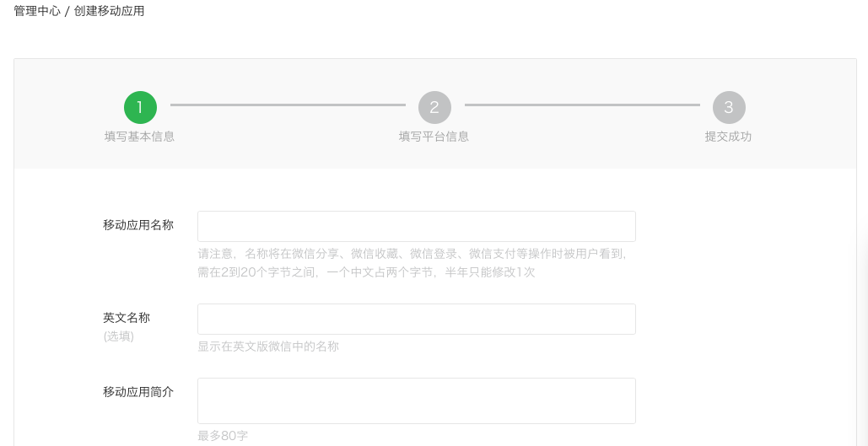Click the 最多80字 hint text
The height and width of the screenshot is (446, 868).
click(223, 436)
